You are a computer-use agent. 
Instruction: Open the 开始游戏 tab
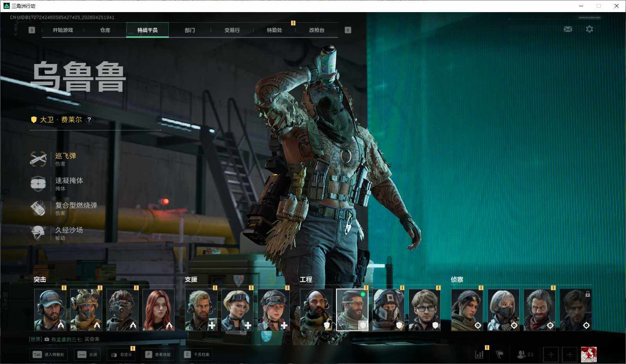coord(63,30)
